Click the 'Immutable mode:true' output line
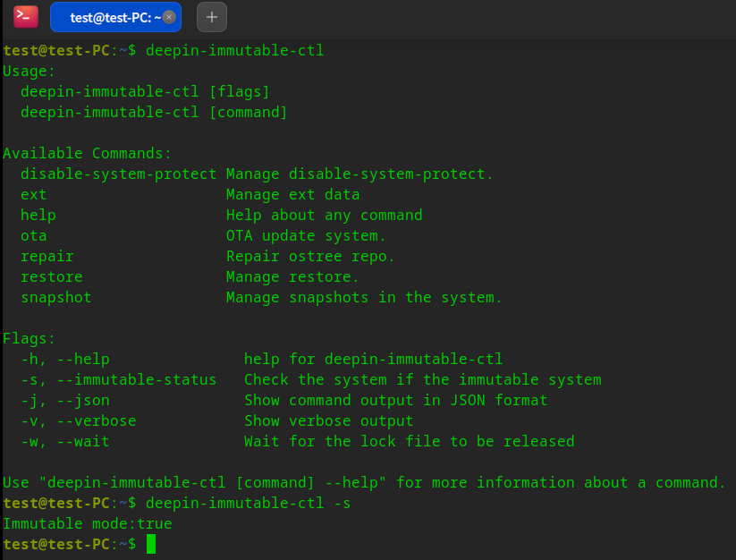This screenshot has width=736, height=560. [87, 523]
